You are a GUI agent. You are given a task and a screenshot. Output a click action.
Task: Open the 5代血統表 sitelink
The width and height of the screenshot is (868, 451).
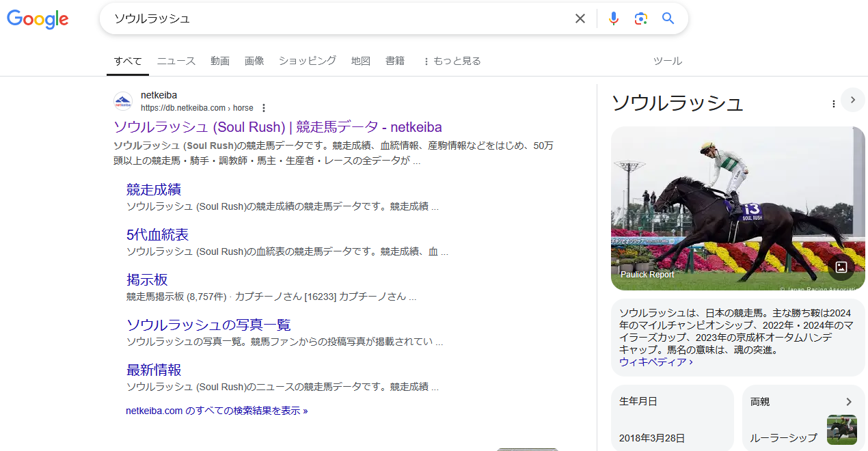tap(157, 234)
